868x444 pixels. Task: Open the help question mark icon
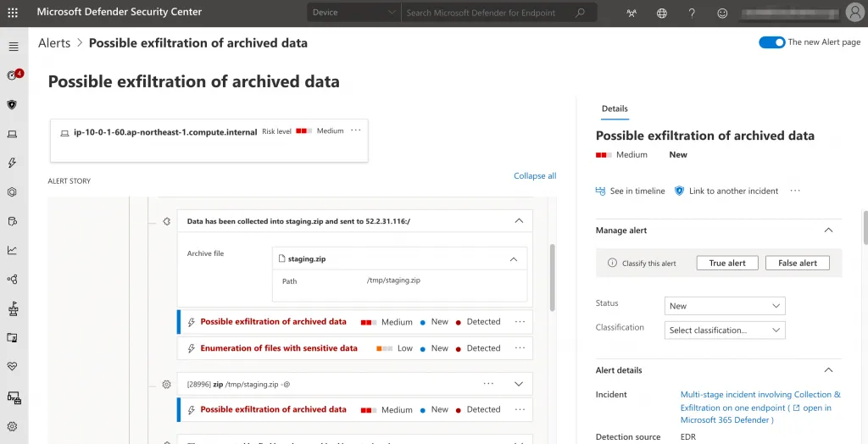[x=692, y=13]
